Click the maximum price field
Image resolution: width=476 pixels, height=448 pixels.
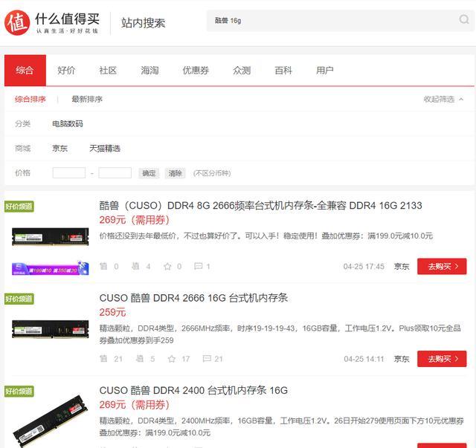pos(115,173)
